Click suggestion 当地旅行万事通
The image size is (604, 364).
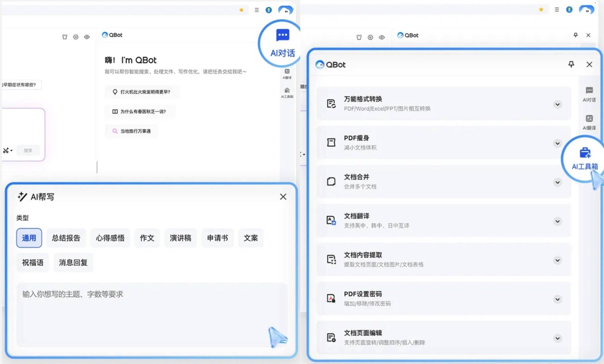click(x=132, y=131)
